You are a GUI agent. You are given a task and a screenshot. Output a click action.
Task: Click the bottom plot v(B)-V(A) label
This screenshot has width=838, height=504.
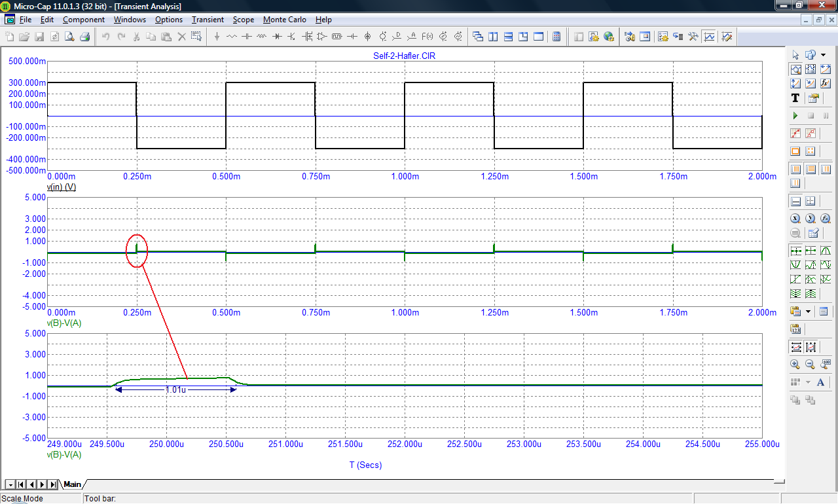click(x=64, y=454)
